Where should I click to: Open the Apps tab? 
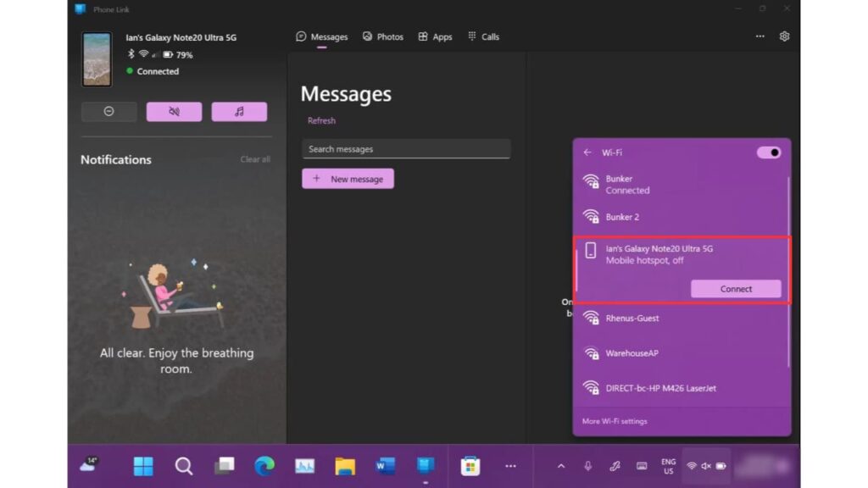435,36
